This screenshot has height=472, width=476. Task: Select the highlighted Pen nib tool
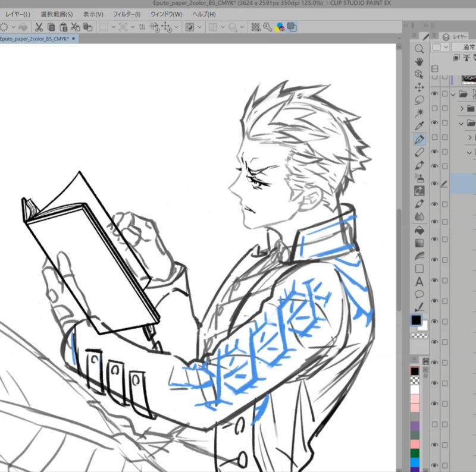click(x=419, y=140)
